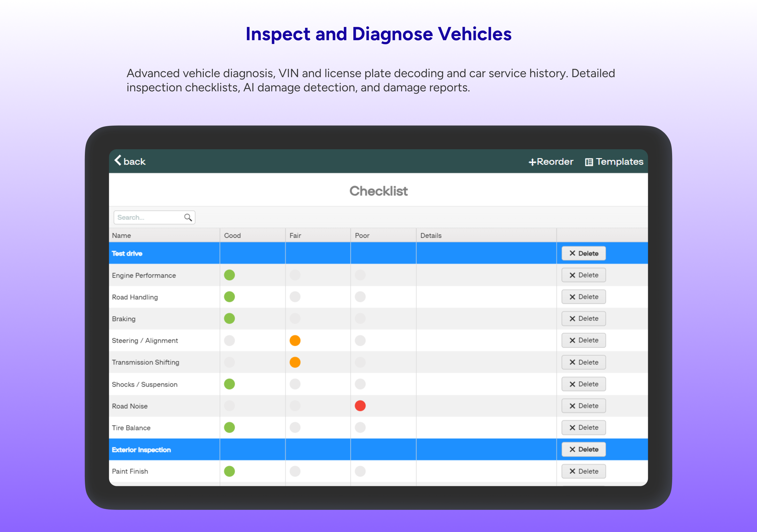This screenshot has width=757, height=532.
Task: Click the Details column header
Action: (x=431, y=235)
